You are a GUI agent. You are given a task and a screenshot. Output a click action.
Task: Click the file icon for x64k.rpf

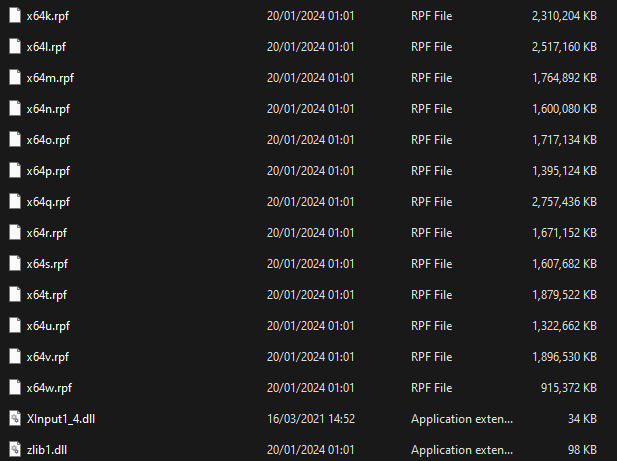click(15, 16)
